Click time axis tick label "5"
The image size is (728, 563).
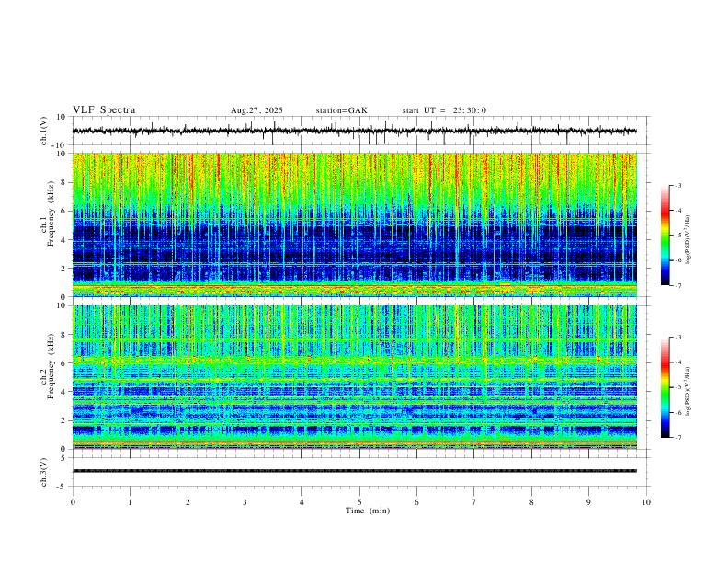(359, 502)
